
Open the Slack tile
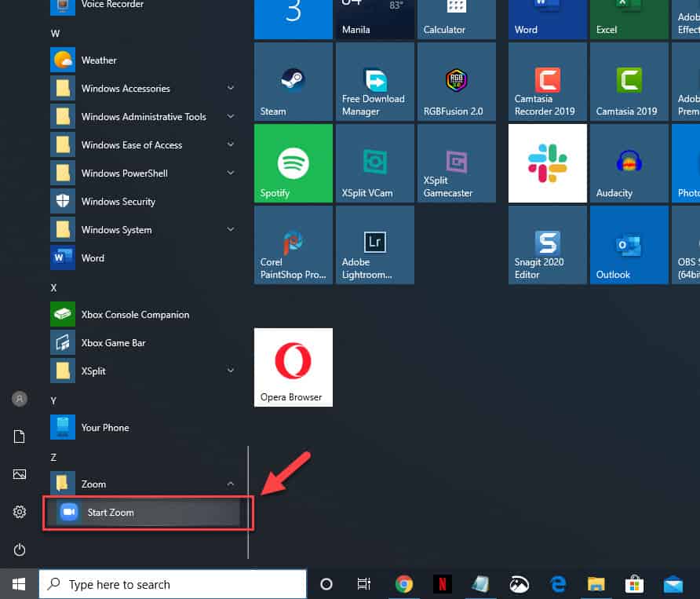click(548, 163)
